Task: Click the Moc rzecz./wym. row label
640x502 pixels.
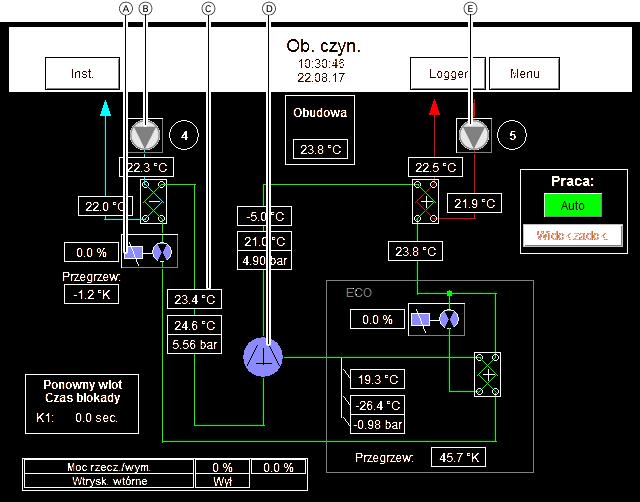Action: [109, 467]
